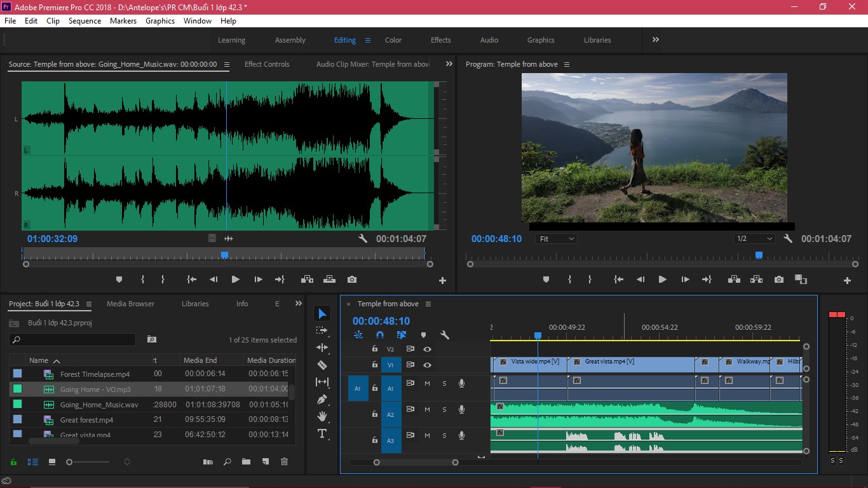Activate the Pen tool
The image size is (868, 488).
(322, 399)
